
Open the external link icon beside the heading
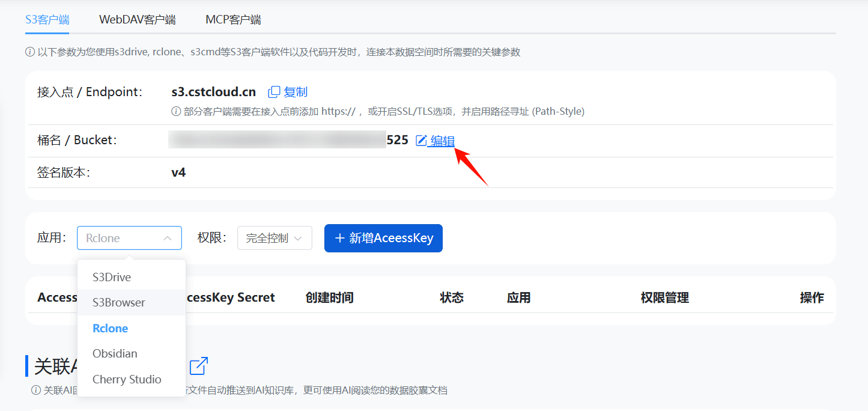point(199,365)
